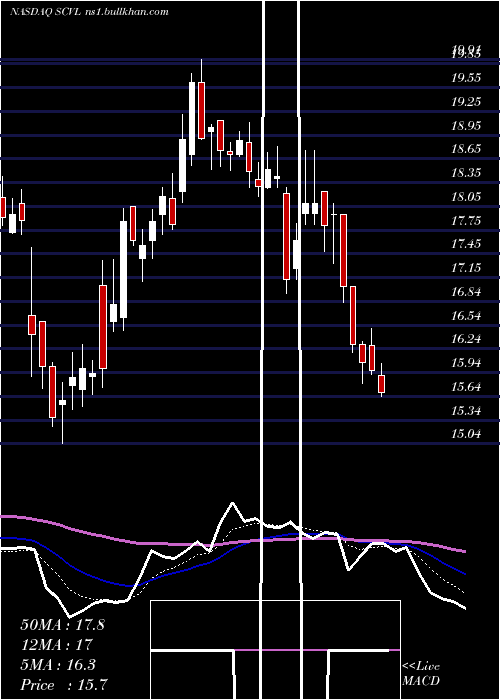Click the 15.34 price axis label
This screenshot has height=700, width=500.
(466, 410)
